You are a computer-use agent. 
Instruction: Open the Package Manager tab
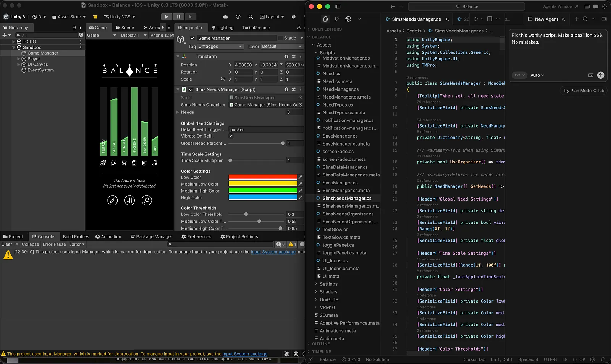[x=152, y=237]
